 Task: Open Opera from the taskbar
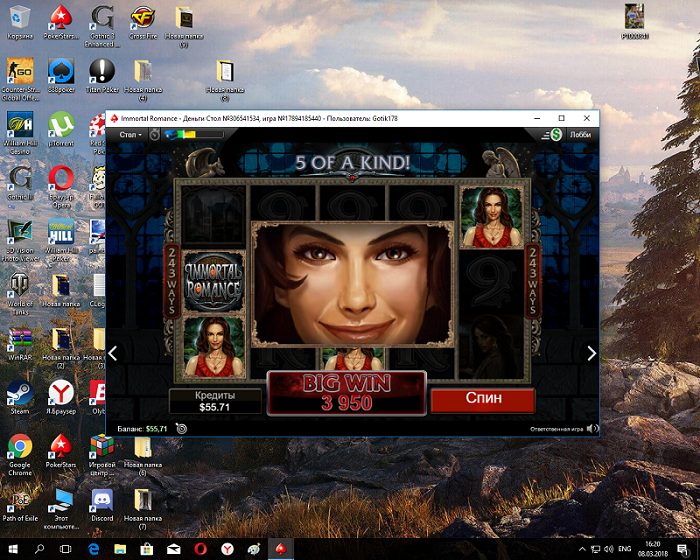tap(200, 549)
